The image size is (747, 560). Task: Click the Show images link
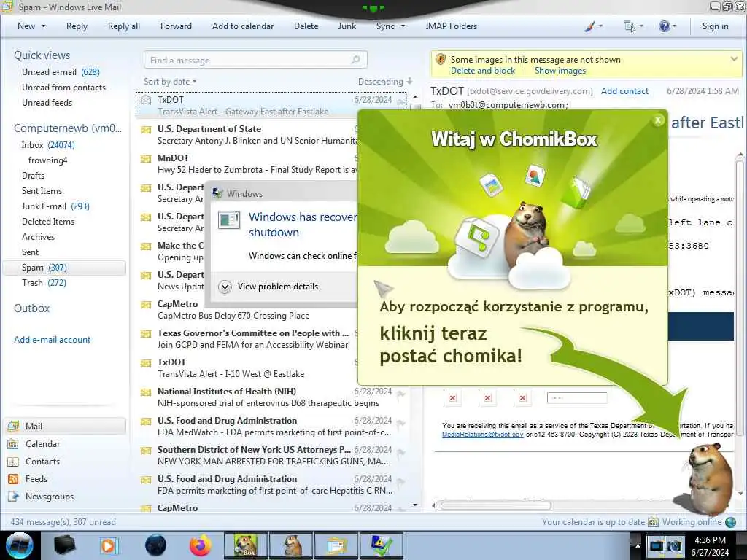click(560, 71)
